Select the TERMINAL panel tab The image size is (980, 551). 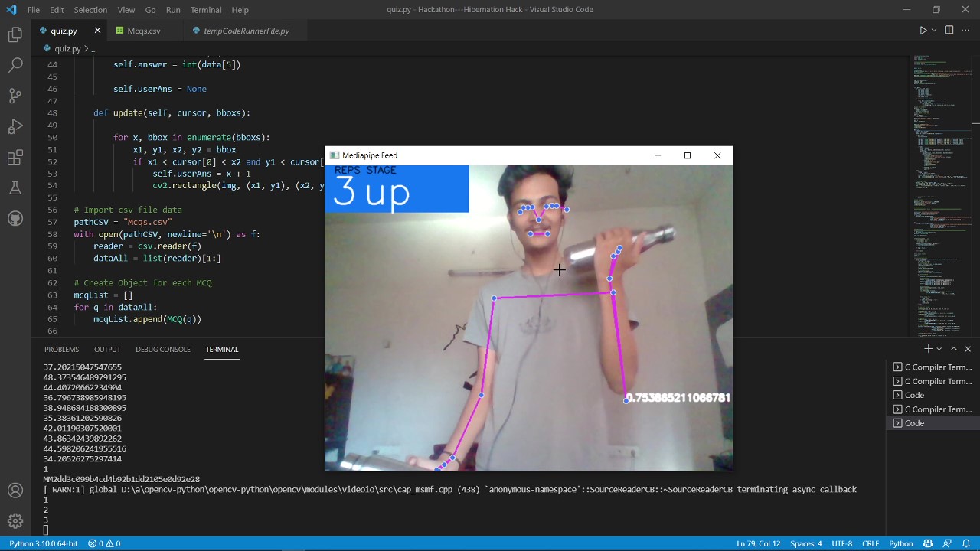[x=222, y=350]
